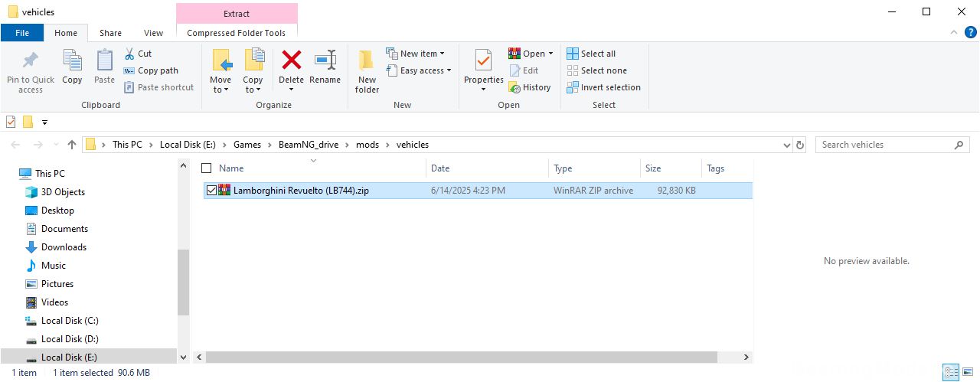Expand the Delete dropdown arrow
The height and width of the screenshot is (382, 980).
click(x=291, y=90)
